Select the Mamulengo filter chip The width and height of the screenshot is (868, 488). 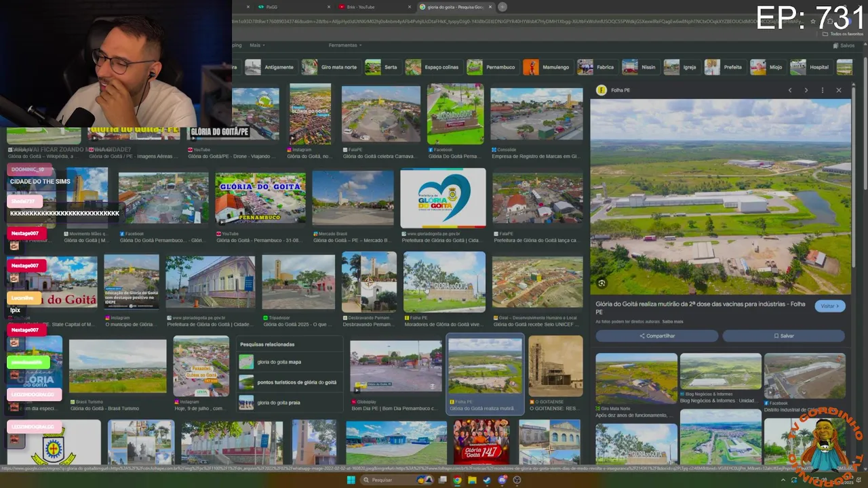[547, 67]
